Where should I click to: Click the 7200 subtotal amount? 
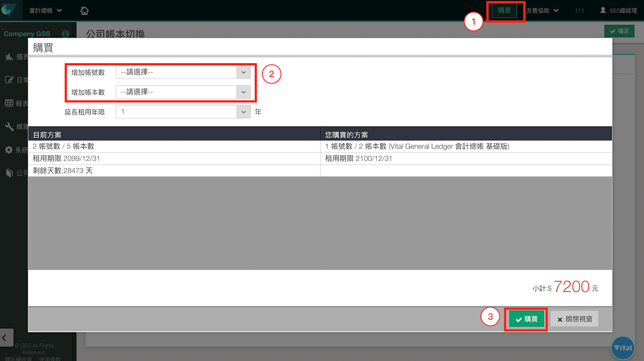click(572, 286)
